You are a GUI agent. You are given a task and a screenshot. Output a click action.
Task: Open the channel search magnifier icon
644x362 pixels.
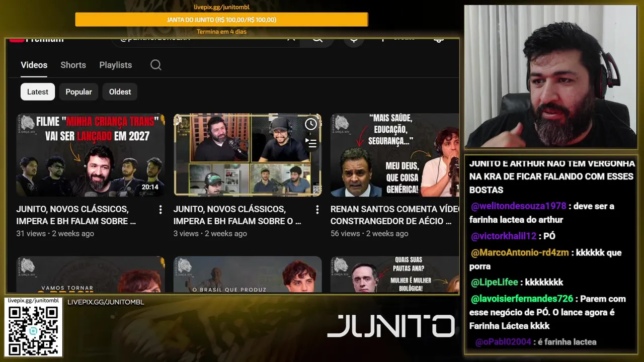click(156, 65)
